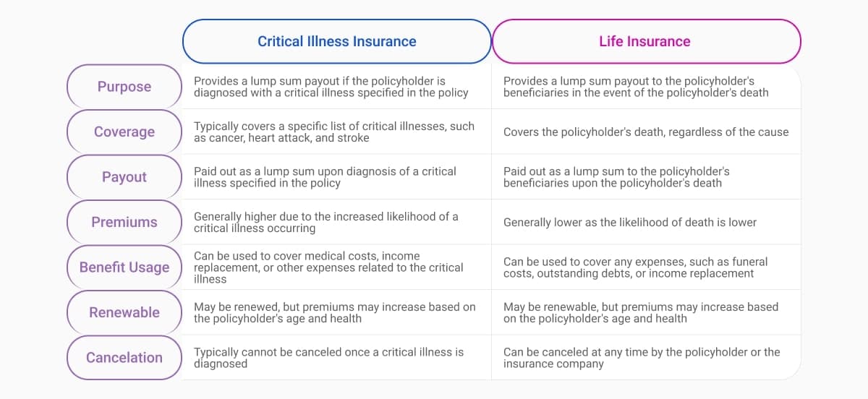Click 'Covers the policyholder's death, regardless of the cause'
This screenshot has height=399, width=868.
pos(646,132)
